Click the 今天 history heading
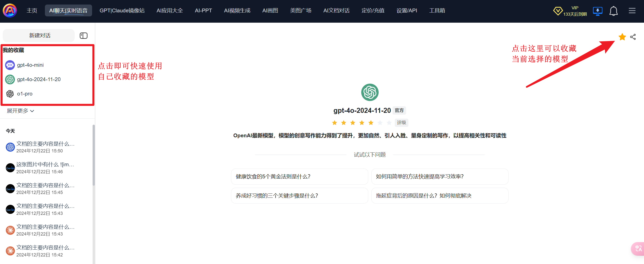Viewport: 644px width, 264px height. click(x=10, y=131)
